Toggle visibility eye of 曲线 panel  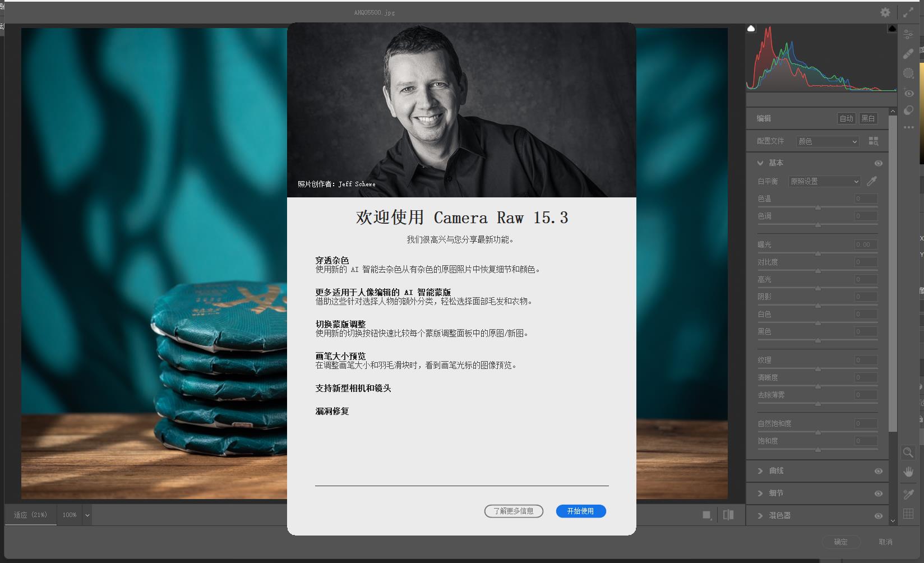pyautogui.click(x=878, y=471)
